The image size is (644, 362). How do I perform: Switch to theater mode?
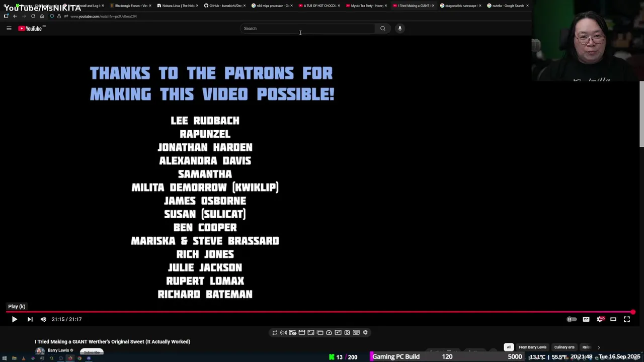[613, 319]
